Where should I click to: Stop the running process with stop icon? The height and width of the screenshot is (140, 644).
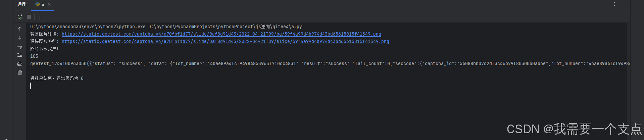tap(29, 17)
